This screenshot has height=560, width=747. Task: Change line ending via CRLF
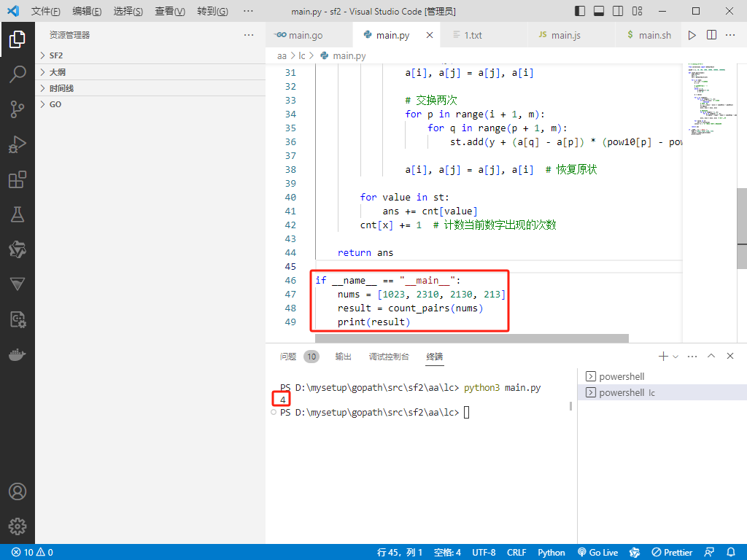(516, 553)
